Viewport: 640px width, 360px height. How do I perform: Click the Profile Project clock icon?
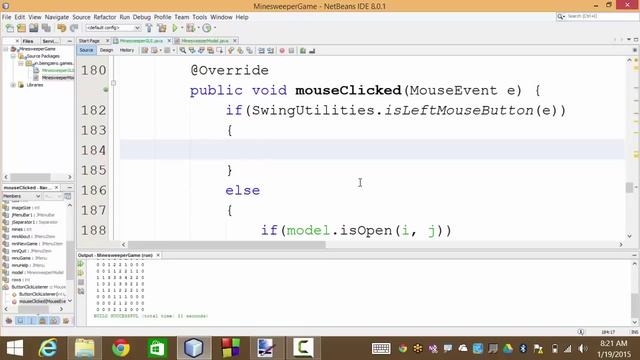point(207,28)
